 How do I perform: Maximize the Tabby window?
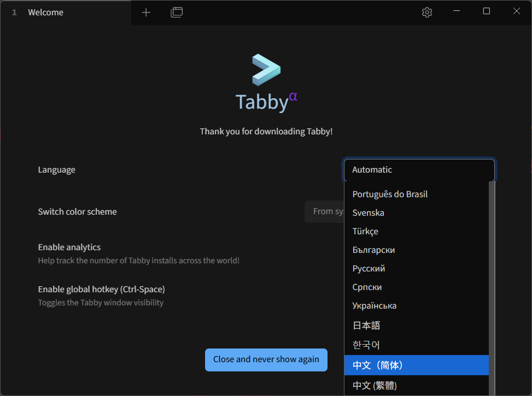point(487,11)
